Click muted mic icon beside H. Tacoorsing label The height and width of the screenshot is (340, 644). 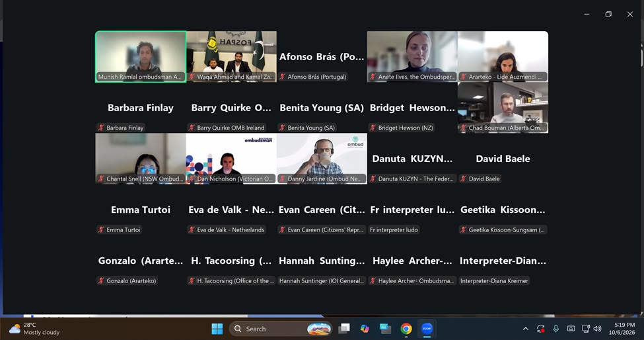[192, 281]
